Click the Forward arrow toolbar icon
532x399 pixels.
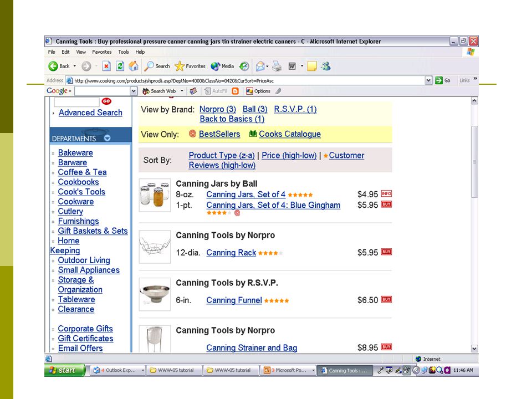(86, 66)
